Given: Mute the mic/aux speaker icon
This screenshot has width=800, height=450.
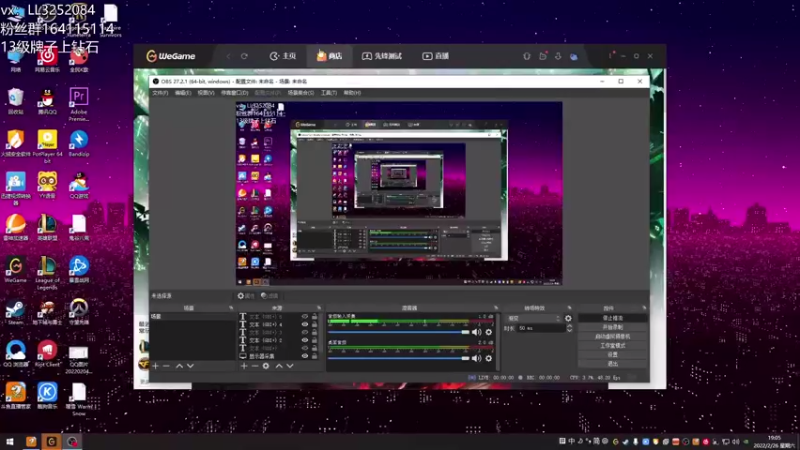Looking at the screenshot, I should pos(477,332).
